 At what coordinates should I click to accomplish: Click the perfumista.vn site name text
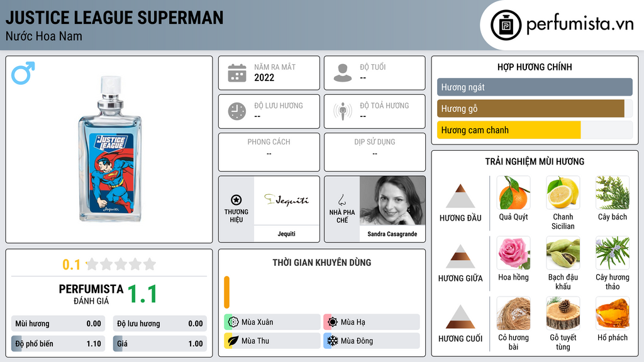[x=580, y=24]
